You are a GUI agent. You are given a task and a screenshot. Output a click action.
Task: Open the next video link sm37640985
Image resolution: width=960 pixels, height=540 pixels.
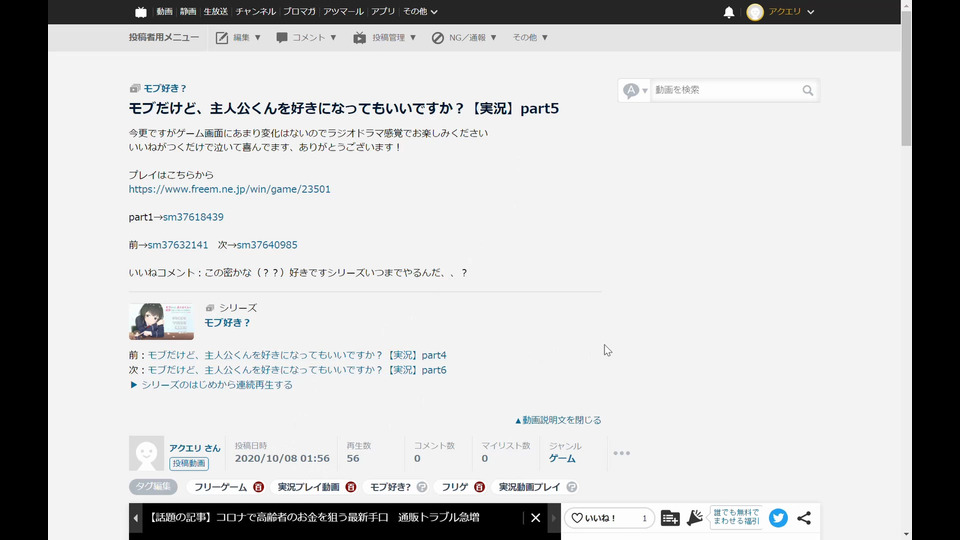pos(267,245)
